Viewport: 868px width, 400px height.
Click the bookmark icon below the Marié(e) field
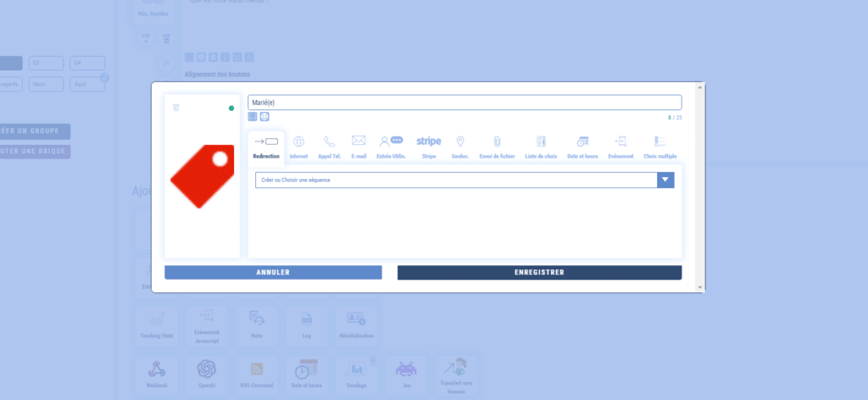pos(253,116)
